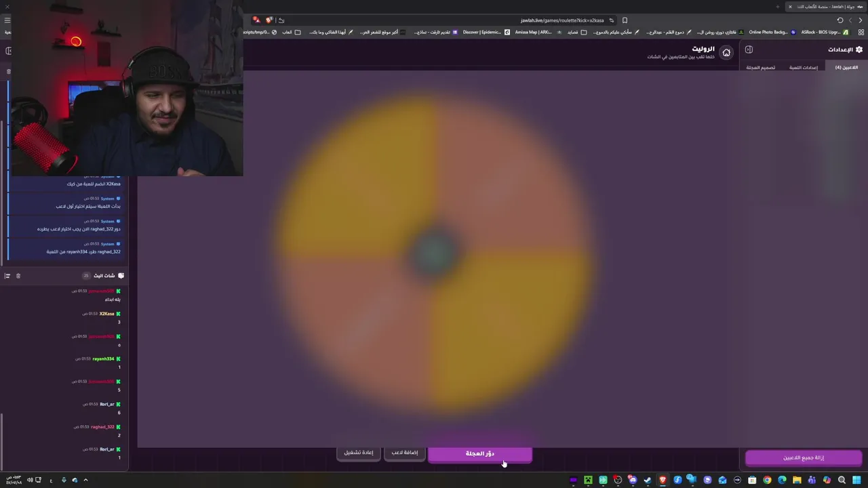Open File Explorer folder in taskbar
The height and width of the screenshot is (488, 868).
(x=797, y=480)
